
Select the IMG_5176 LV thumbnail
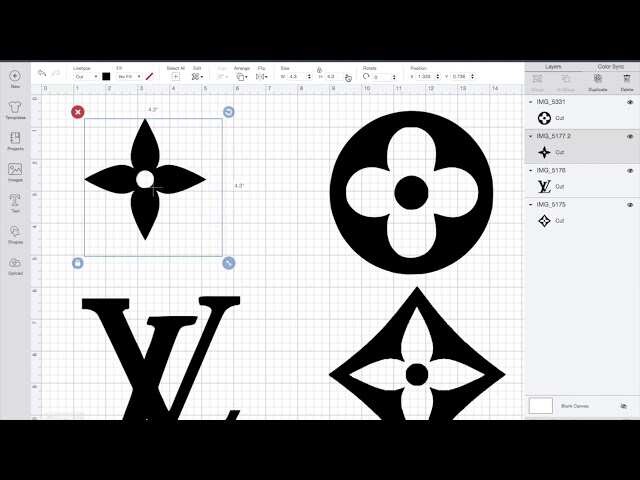(544, 187)
